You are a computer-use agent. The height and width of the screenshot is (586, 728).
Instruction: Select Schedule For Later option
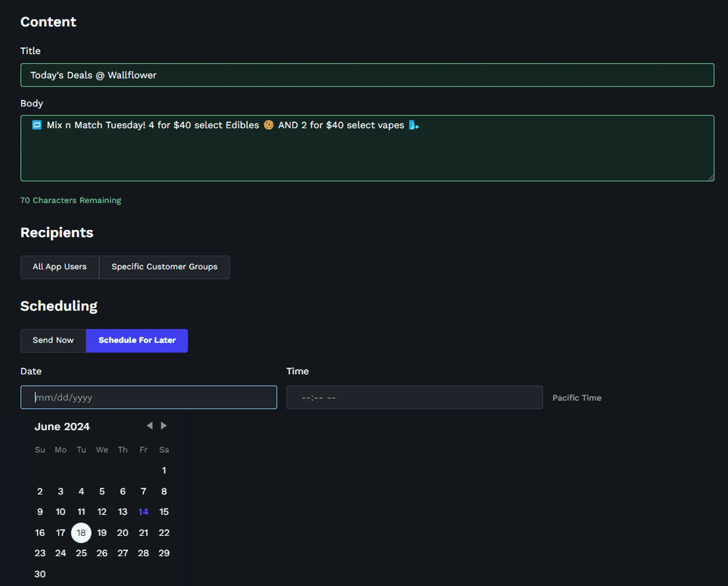137,340
